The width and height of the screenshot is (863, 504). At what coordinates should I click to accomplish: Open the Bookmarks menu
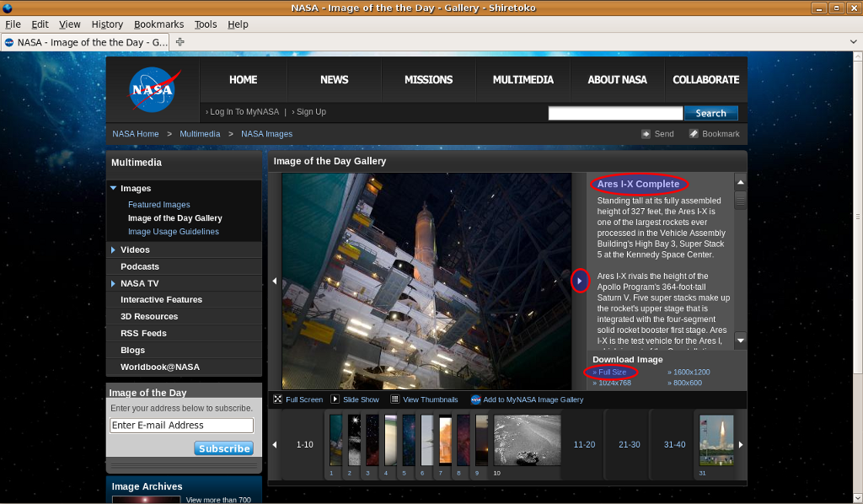tap(159, 24)
